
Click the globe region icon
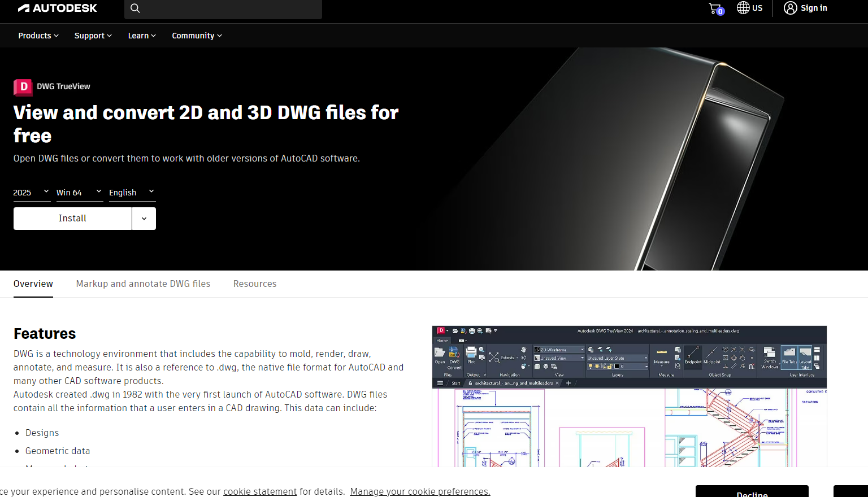743,8
